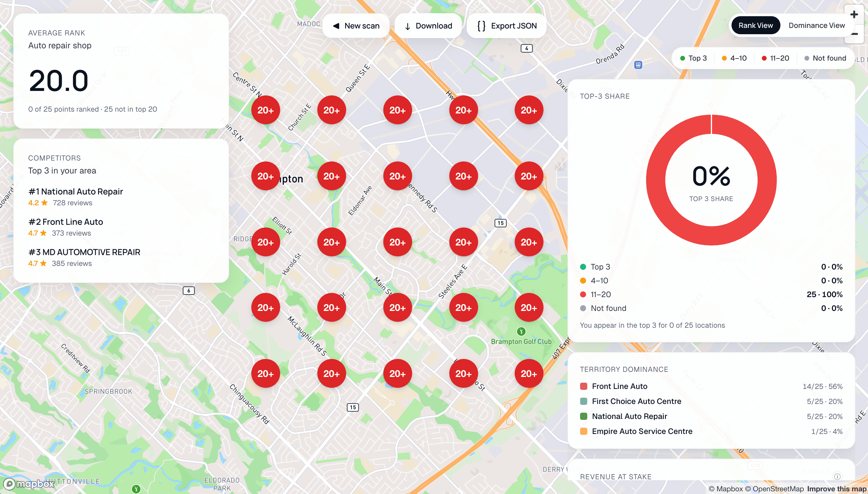Select the 20+ marker touching the Kennedy Rd S label
The image size is (868, 494).
coord(397,176)
